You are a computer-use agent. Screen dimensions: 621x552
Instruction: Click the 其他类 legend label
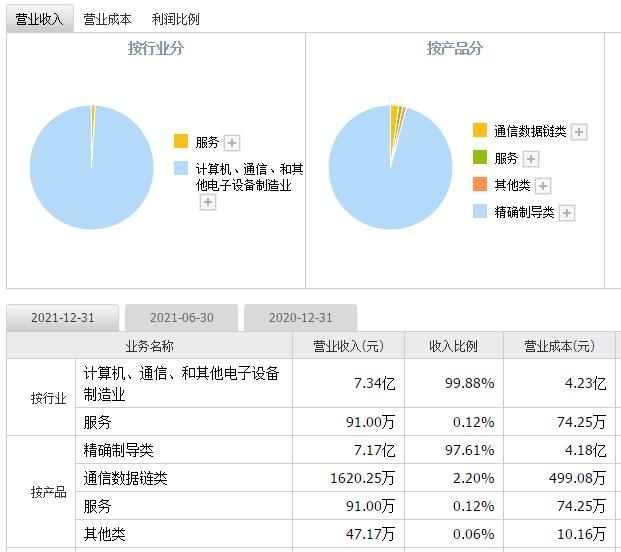pyautogui.click(x=512, y=185)
